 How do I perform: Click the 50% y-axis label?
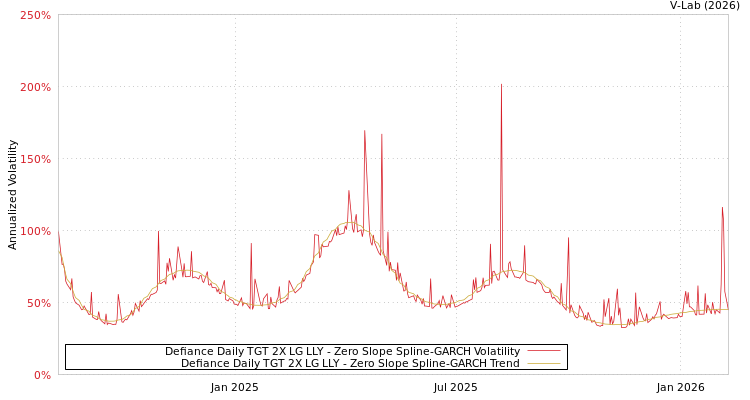[x=38, y=303]
